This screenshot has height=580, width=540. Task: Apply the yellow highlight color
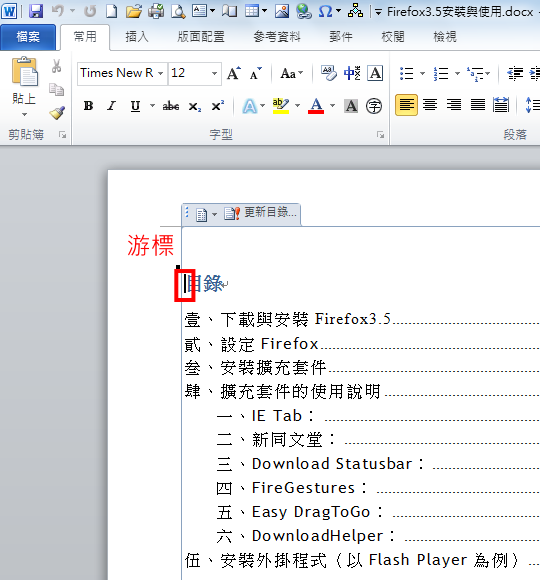pyautogui.click(x=281, y=106)
